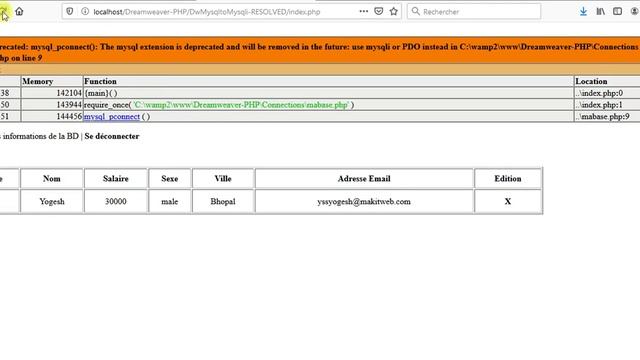Click the Sexe column header

(x=169, y=179)
